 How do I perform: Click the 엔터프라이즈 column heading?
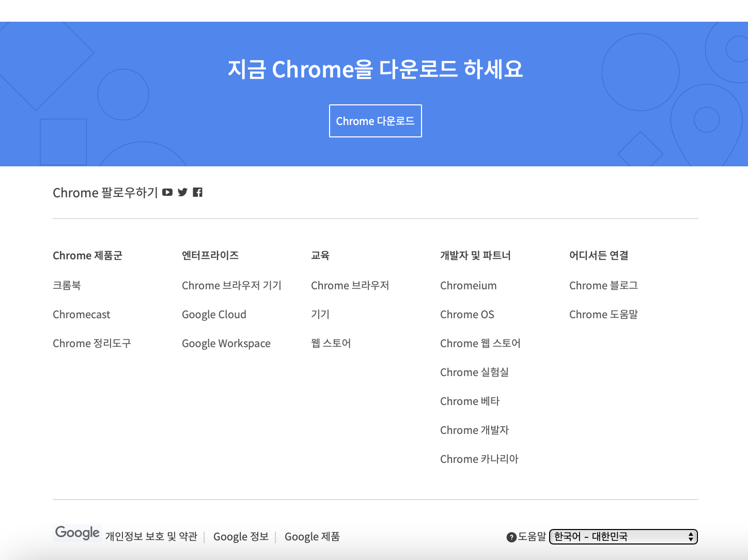210,255
